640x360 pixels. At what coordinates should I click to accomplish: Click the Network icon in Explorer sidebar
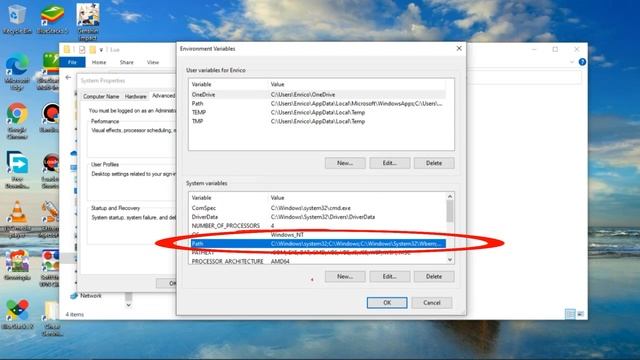[86, 296]
